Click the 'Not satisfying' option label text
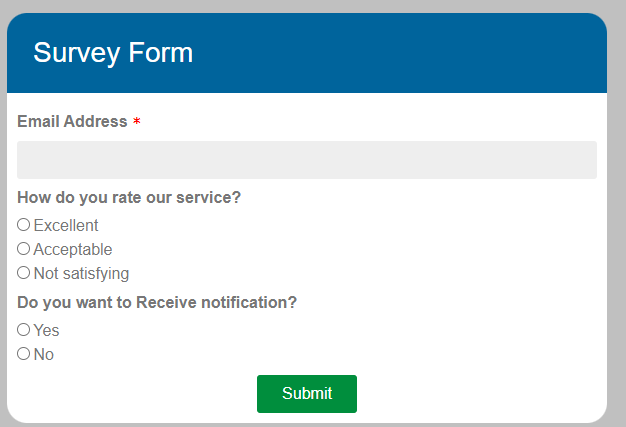Image resolution: width=626 pixels, height=427 pixels. (81, 274)
